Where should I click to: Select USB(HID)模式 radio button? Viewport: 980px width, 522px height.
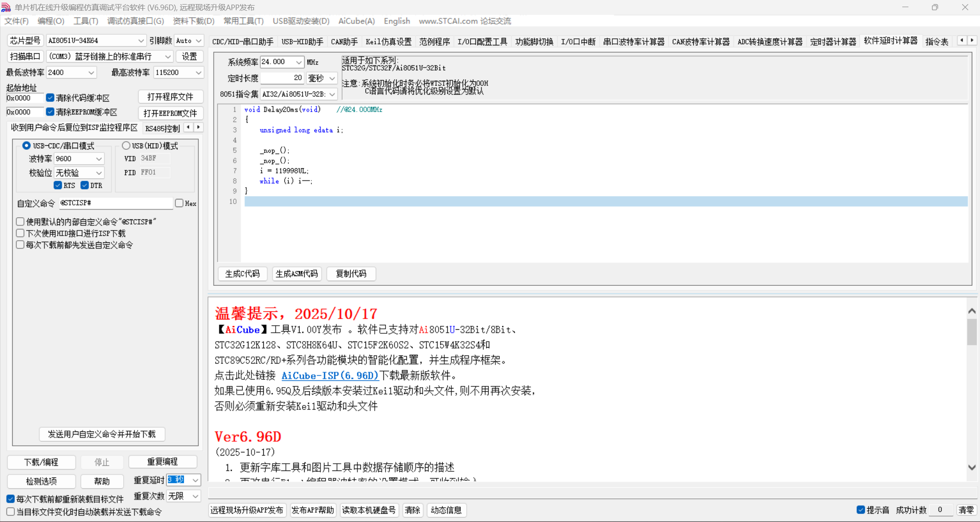point(126,146)
